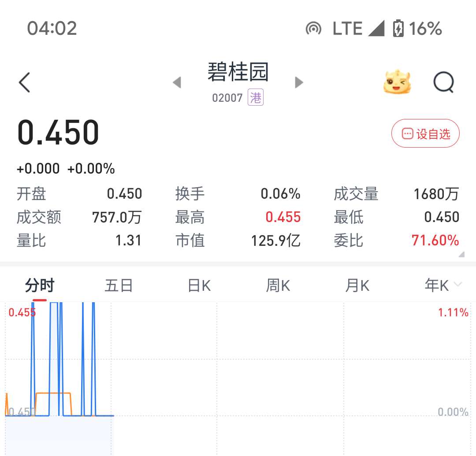Tap the red 0.455 chart axis label

22,312
